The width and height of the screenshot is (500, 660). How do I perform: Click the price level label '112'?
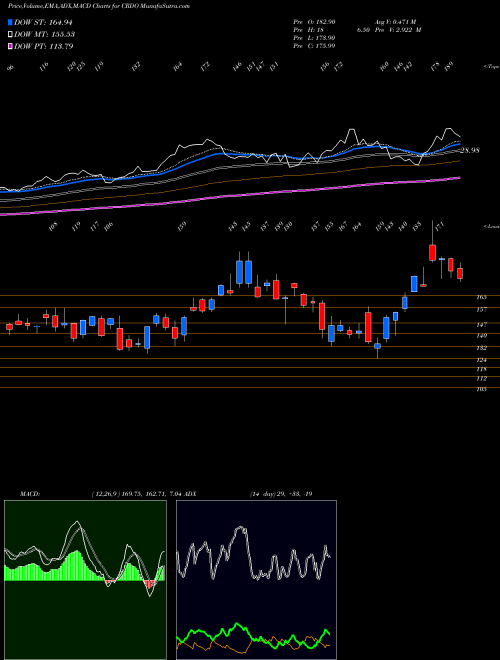482,379
